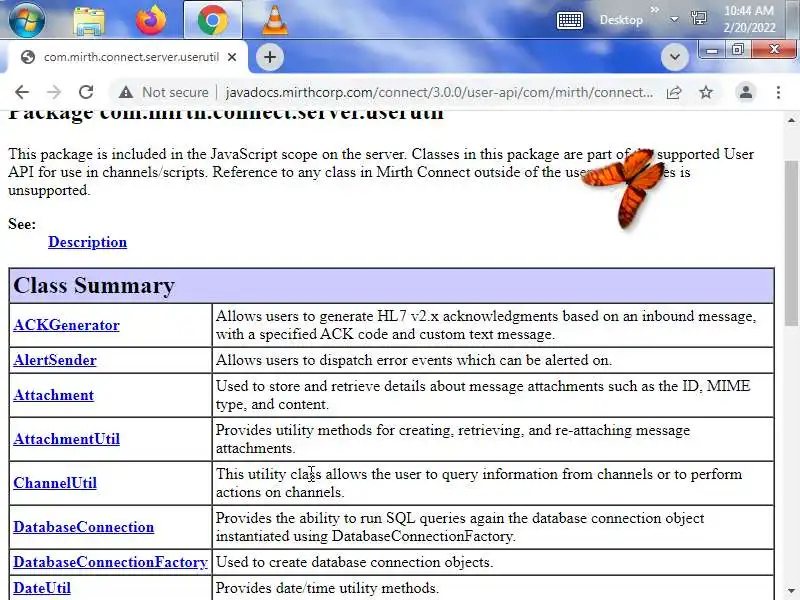Viewport: 800px width, 600px height.
Task: Launch VLC media player from taskbar
Action: coord(274,20)
